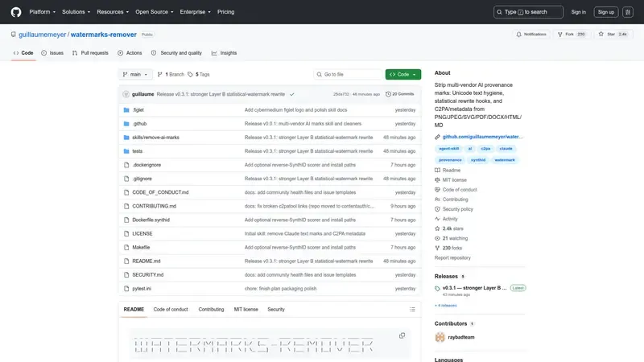
Task: Open the .dockerignore file
Action: coord(147,165)
